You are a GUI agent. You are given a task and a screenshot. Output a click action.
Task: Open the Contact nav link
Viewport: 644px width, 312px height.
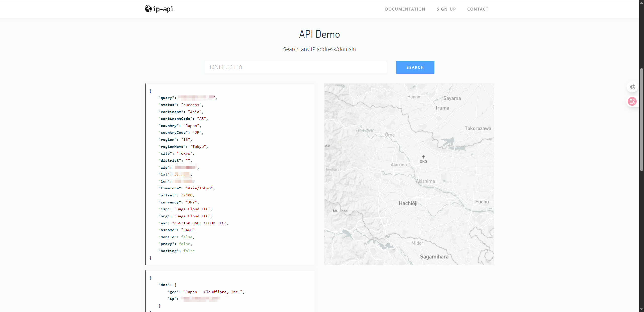478,9
